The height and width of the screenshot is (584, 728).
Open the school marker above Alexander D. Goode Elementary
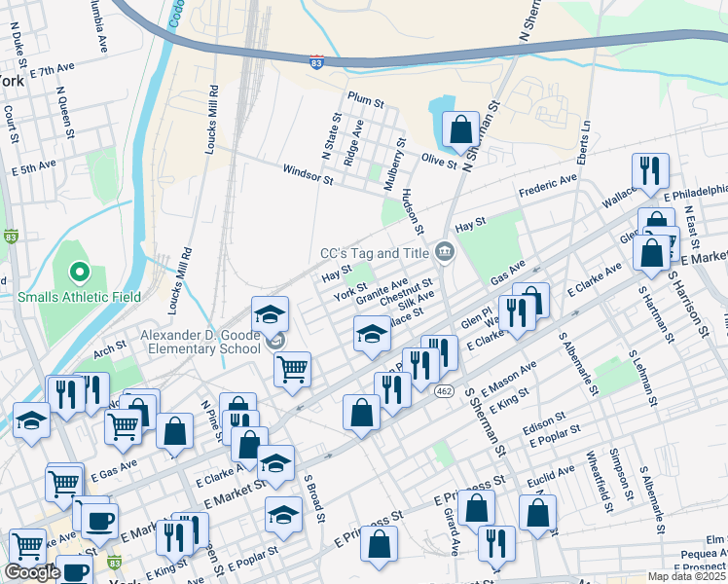(271, 315)
